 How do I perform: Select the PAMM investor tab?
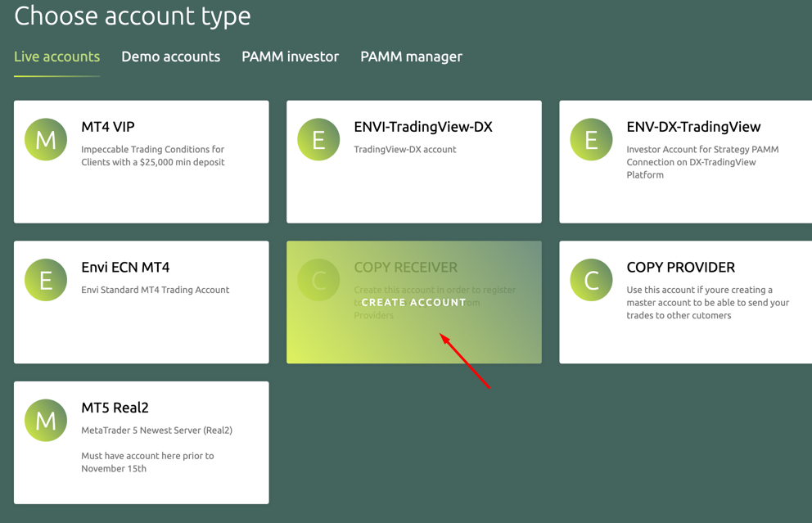[291, 56]
